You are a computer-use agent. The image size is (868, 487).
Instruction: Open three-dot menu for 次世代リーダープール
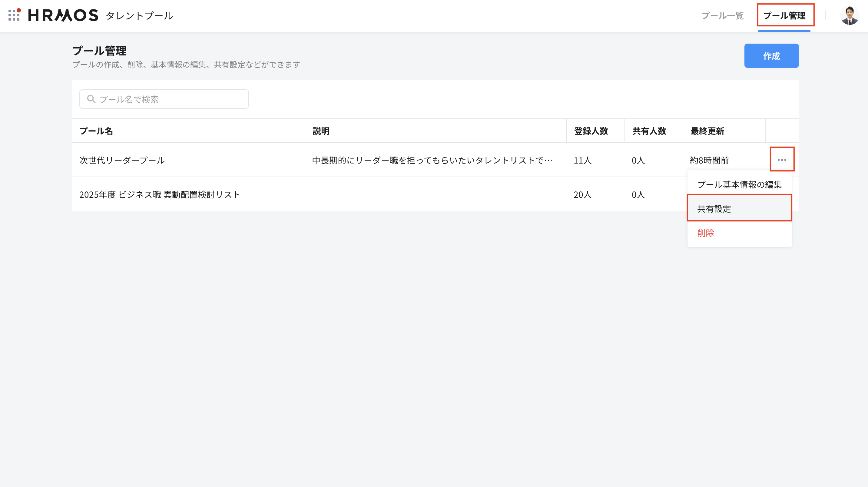click(x=782, y=160)
